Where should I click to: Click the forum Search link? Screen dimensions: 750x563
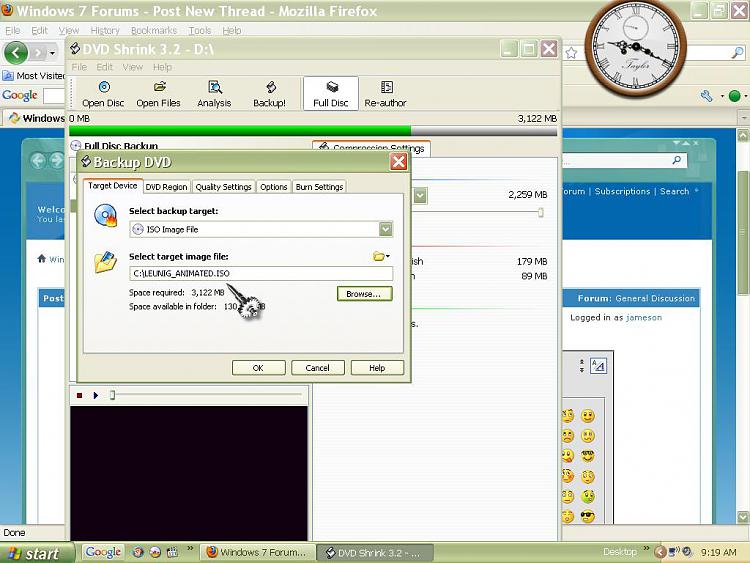[x=674, y=191]
